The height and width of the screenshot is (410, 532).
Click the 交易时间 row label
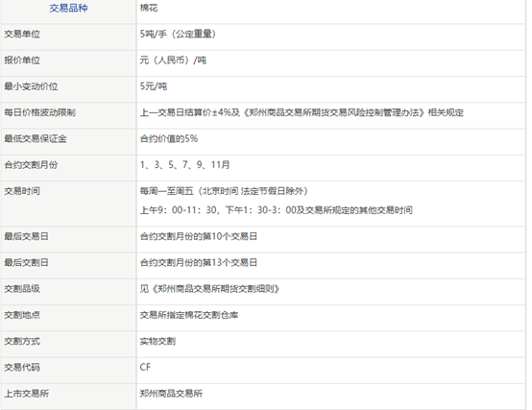(x=22, y=191)
